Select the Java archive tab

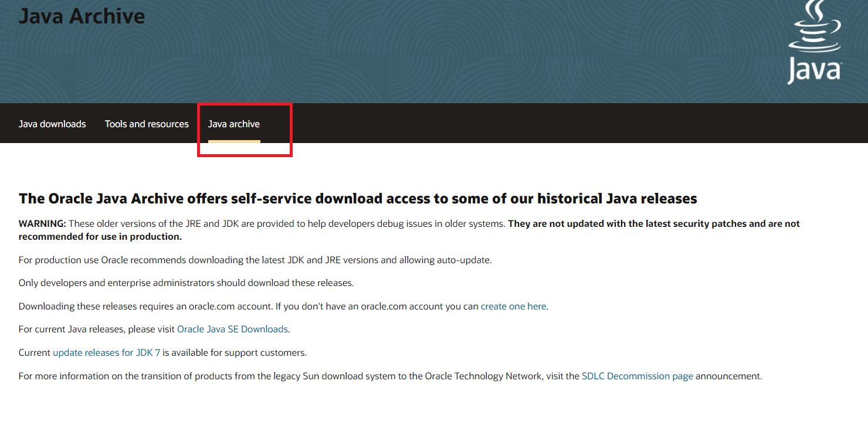pyautogui.click(x=234, y=124)
